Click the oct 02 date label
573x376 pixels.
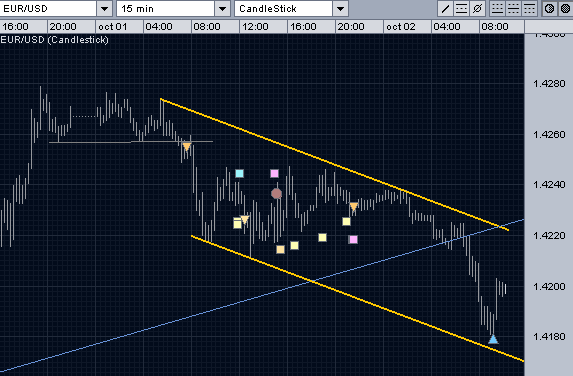point(401,27)
